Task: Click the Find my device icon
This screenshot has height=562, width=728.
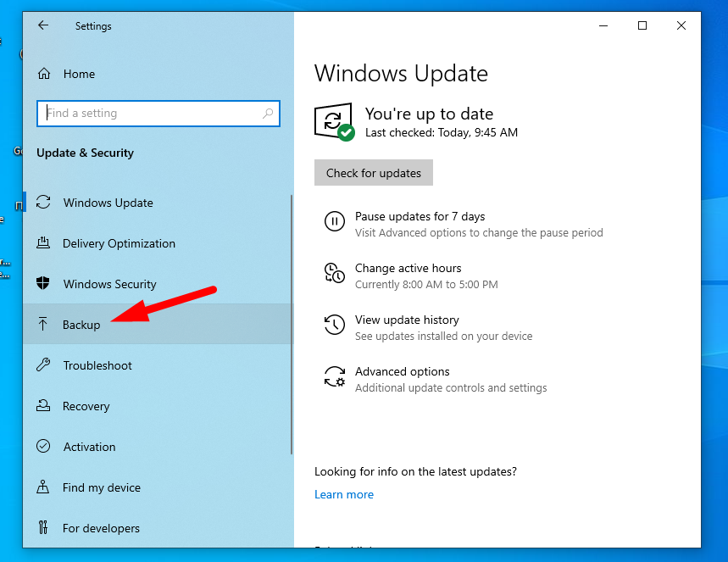Action: click(x=43, y=487)
